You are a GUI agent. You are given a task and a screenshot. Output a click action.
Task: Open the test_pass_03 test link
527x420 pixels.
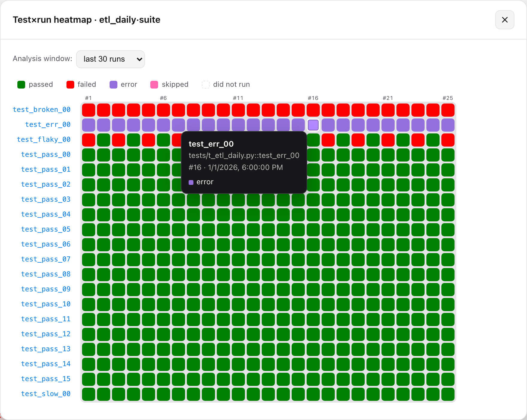click(x=46, y=200)
